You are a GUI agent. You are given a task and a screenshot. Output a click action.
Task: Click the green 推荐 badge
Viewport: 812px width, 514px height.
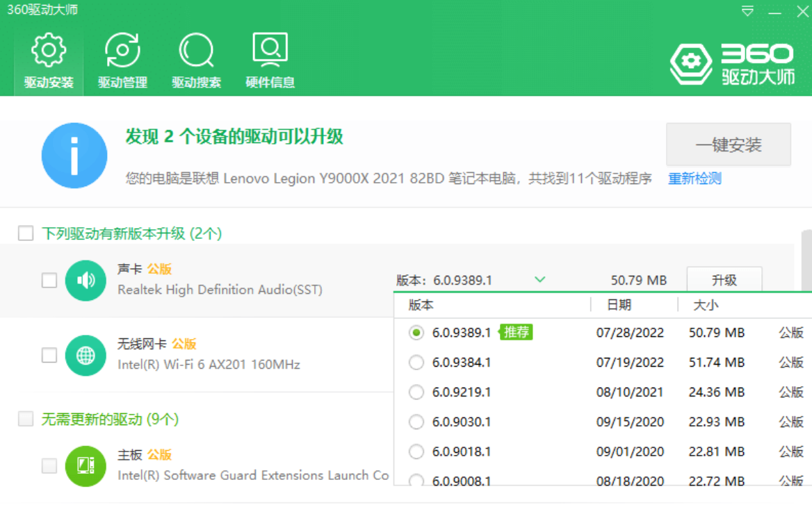(516, 332)
